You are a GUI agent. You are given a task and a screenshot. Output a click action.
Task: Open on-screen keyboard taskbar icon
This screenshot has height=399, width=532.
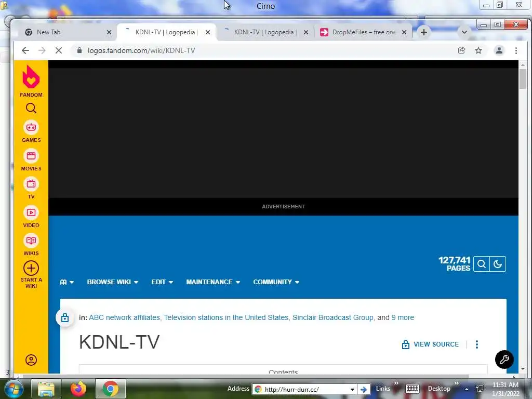click(x=413, y=389)
